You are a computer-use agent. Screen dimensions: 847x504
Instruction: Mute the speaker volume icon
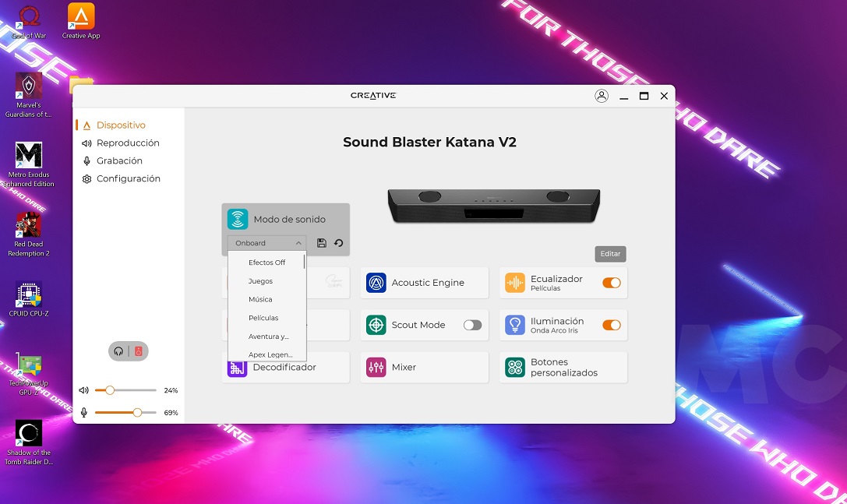(84, 390)
